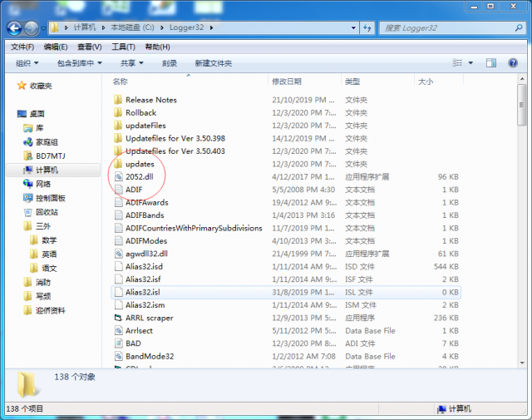Open the 编辑(E) menu

[x=56, y=47]
